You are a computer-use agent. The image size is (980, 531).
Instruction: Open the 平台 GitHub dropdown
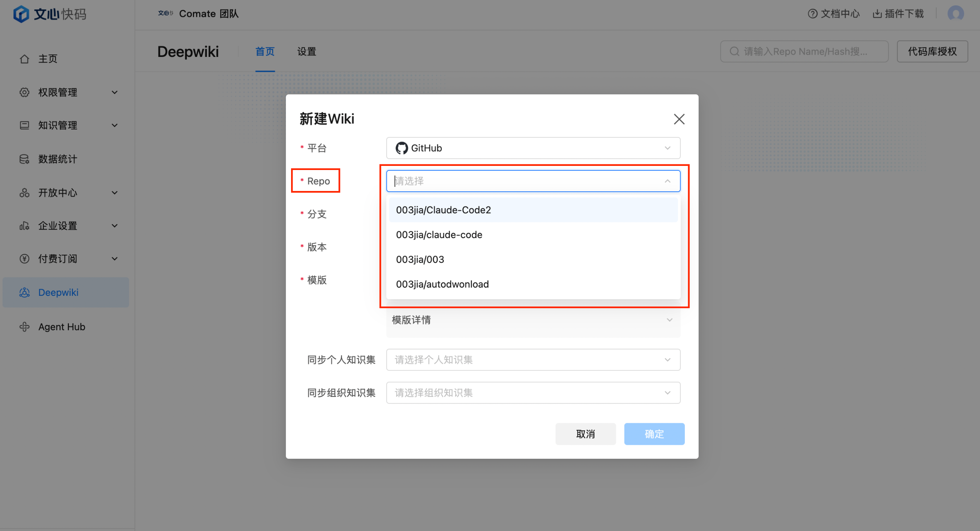tap(533, 148)
